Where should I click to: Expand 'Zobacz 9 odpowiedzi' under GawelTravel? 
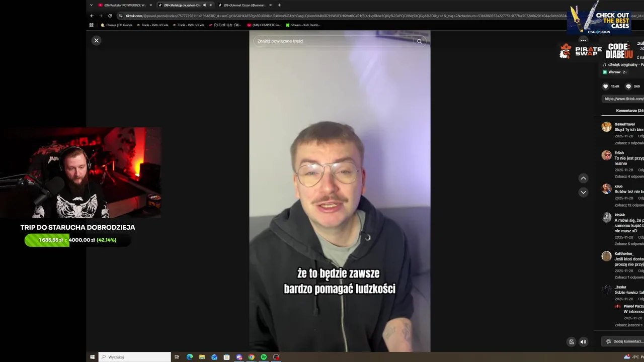click(629, 143)
